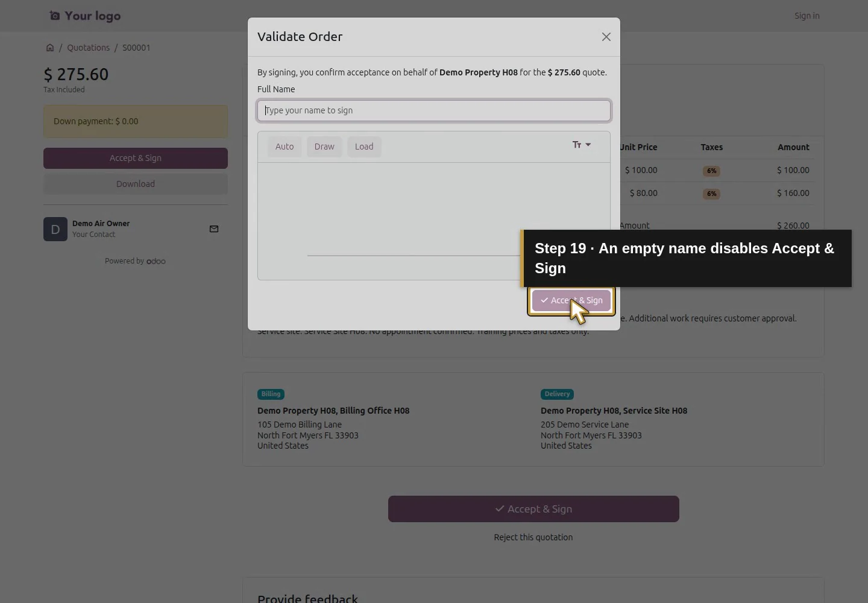Click the $ 80.00 unit price cell
Screen dimensions: 868x603
[643, 193]
